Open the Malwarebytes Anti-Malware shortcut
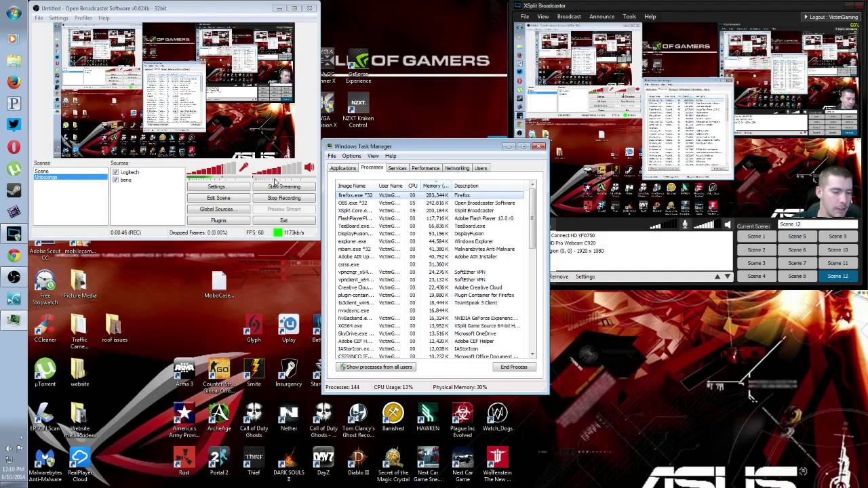The image size is (868, 488). [x=45, y=465]
